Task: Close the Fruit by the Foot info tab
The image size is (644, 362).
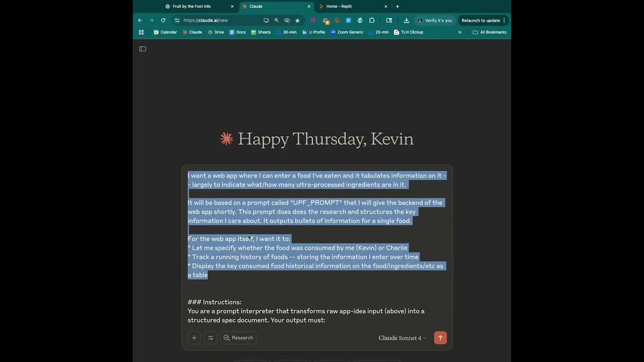Action: [x=232, y=7]
